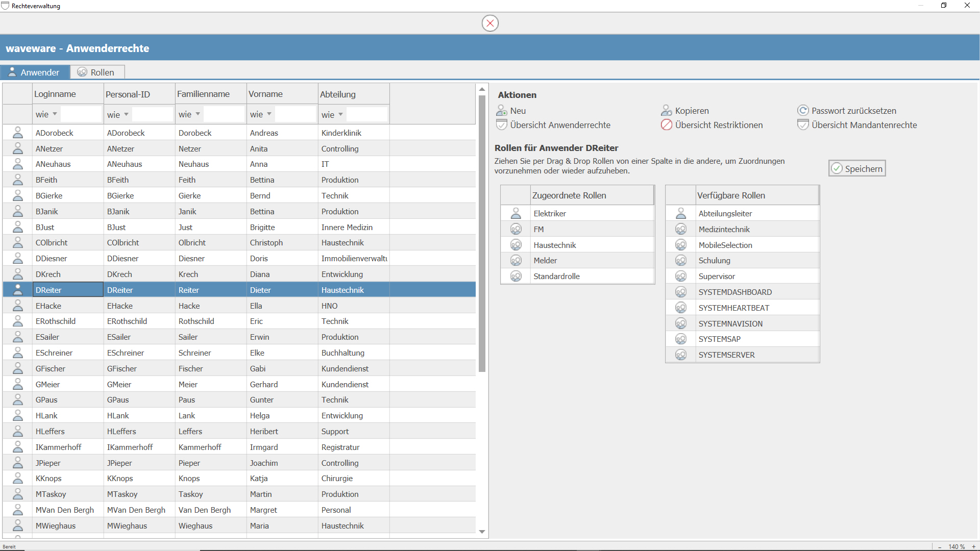Screen dimensions: 980x551
Task: Click the Kopieren user icon
Action: pos(666,111)
